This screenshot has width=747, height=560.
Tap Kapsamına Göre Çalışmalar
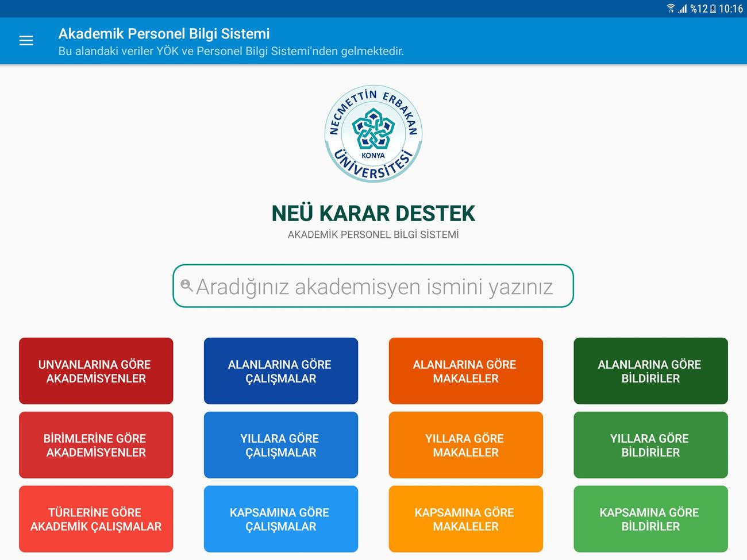click(x=281, y=519)
